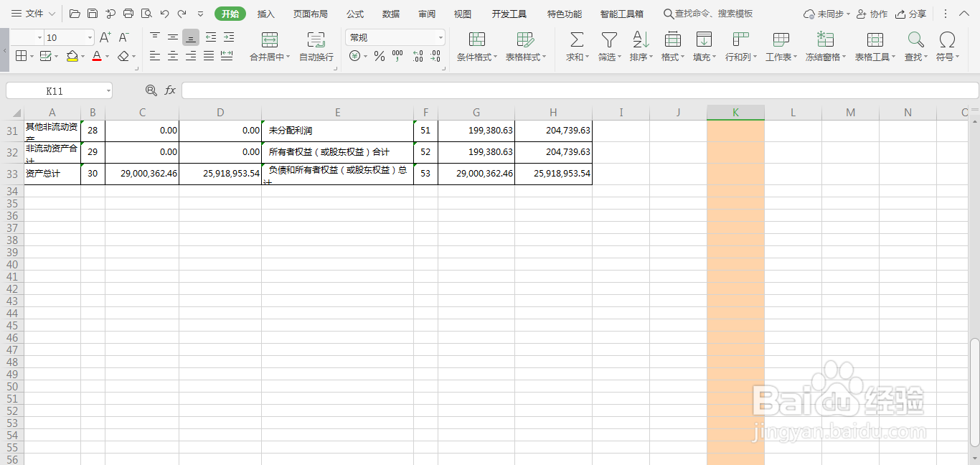
Task: Click the open file folder icon
Action: tap(75, 14)
